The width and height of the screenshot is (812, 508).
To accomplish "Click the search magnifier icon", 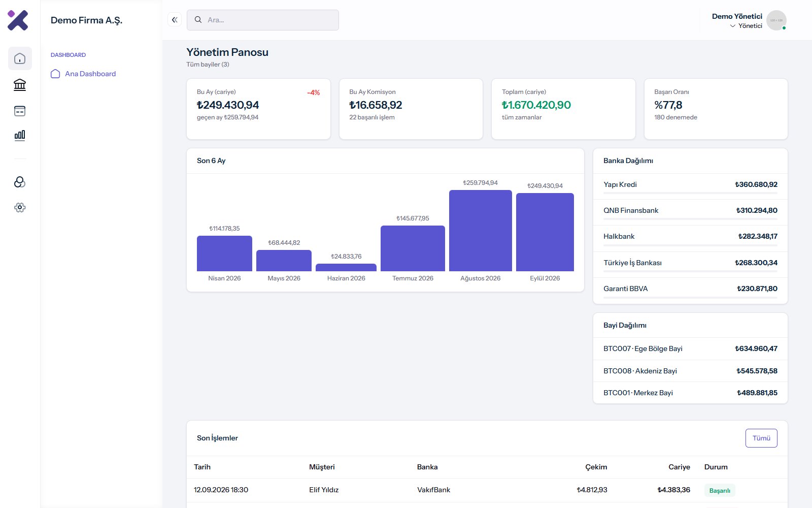I will pyautogui.click(x=198, y=20).
